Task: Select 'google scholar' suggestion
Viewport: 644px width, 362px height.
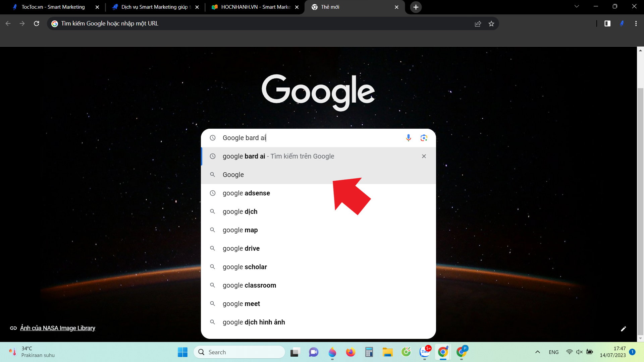Action: [245, 267]
